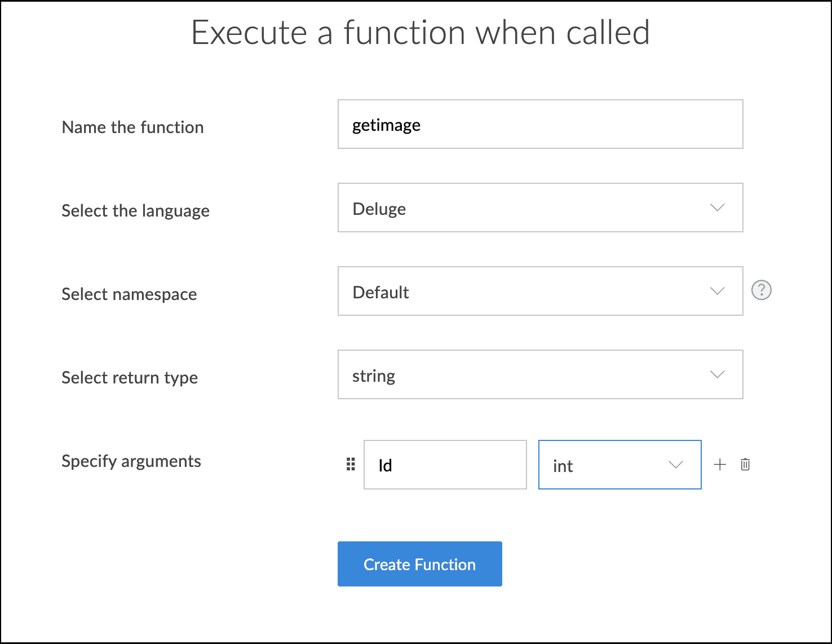Click the chevron arrow in language dropdown
This screenshot has width=832, height=644.
717,208
